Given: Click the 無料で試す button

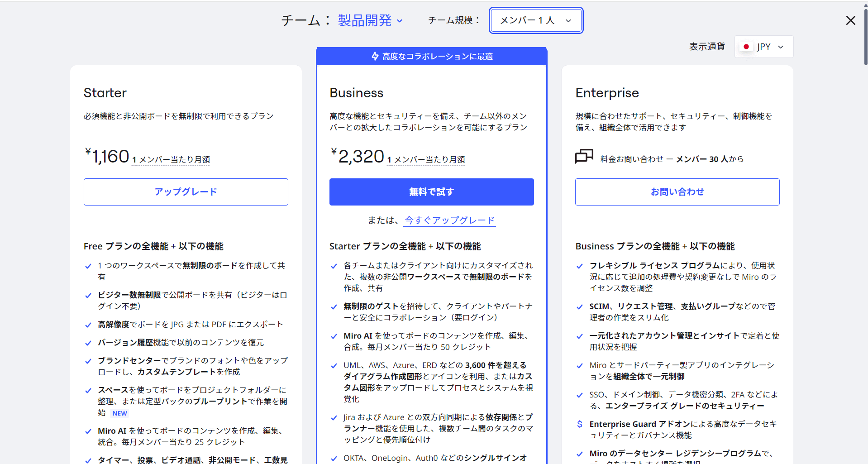Looking at the screenshot, I should (x=431, y=192).
